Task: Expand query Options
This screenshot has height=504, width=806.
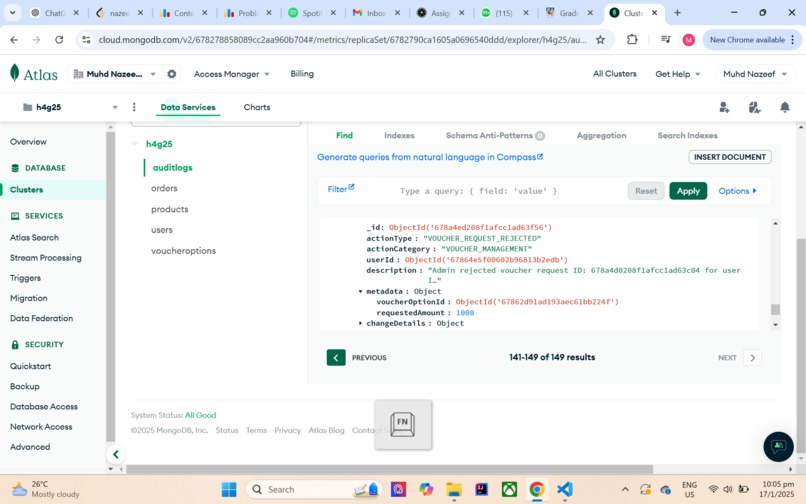Action: tap(737, 191)
